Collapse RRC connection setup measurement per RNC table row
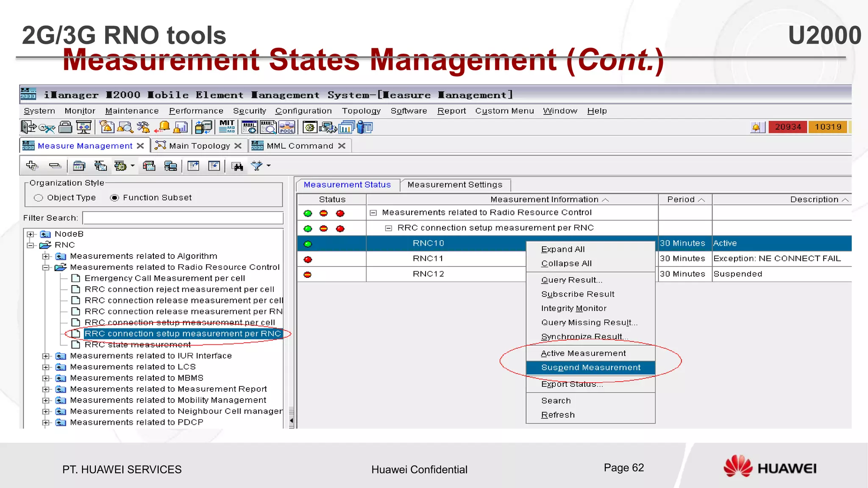868x488 pixels. click(x=388, y=228)
